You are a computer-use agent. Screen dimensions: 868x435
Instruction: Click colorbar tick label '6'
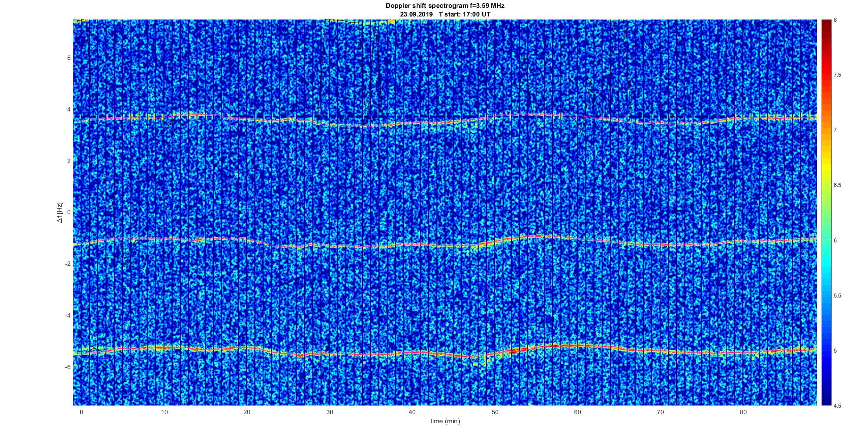835,240
